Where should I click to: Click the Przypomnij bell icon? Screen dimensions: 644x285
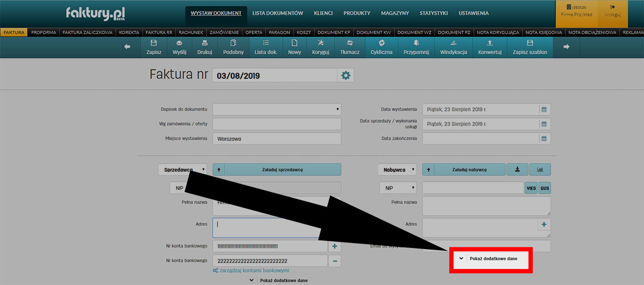pyautogui.click(x=416, y=47)
